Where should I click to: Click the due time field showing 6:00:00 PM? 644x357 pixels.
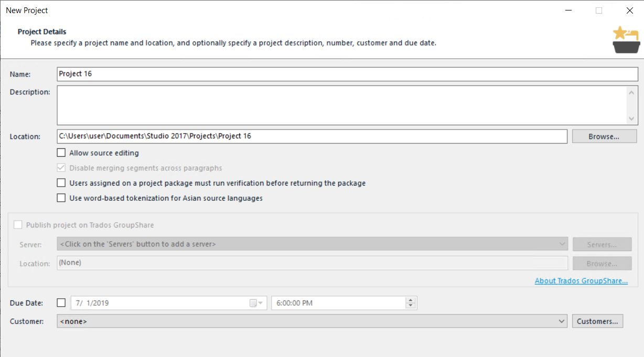pos(344,303)
